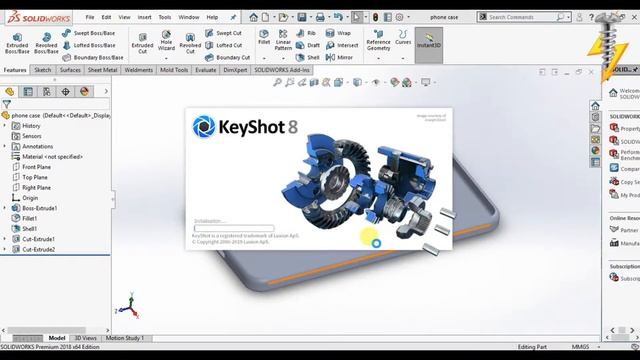The width and height of the screenshot is (640, 360).
Task: Switch to 3D Views tab
Action: click(85, 338)
